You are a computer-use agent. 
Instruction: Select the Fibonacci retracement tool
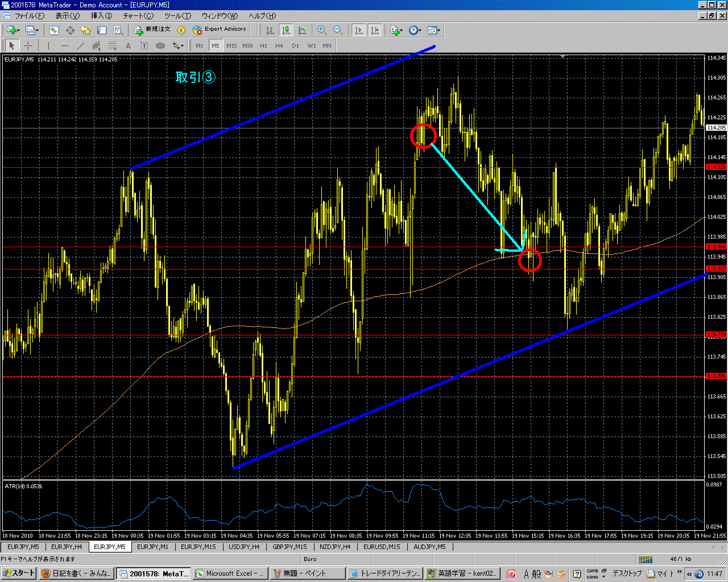point(113,46)
